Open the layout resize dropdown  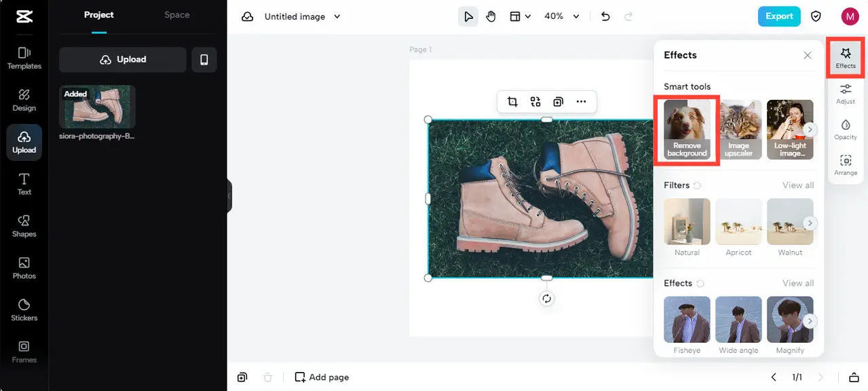[x=521, y=16]
